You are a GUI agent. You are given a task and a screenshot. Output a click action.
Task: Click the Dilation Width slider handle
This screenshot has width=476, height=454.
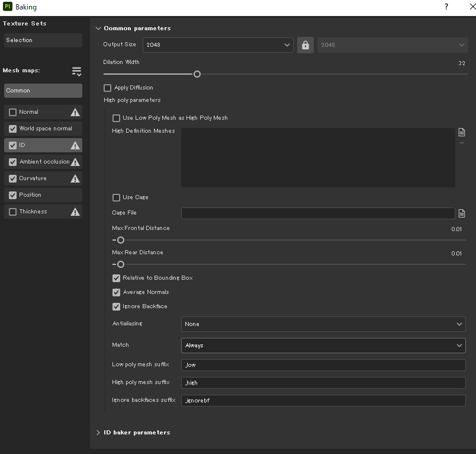(x=197, y=74)
